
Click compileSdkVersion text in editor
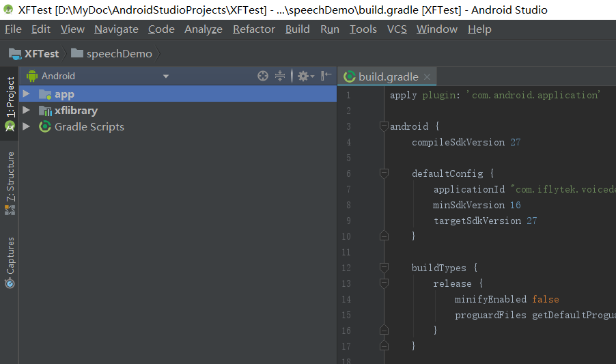pos(458,142)
